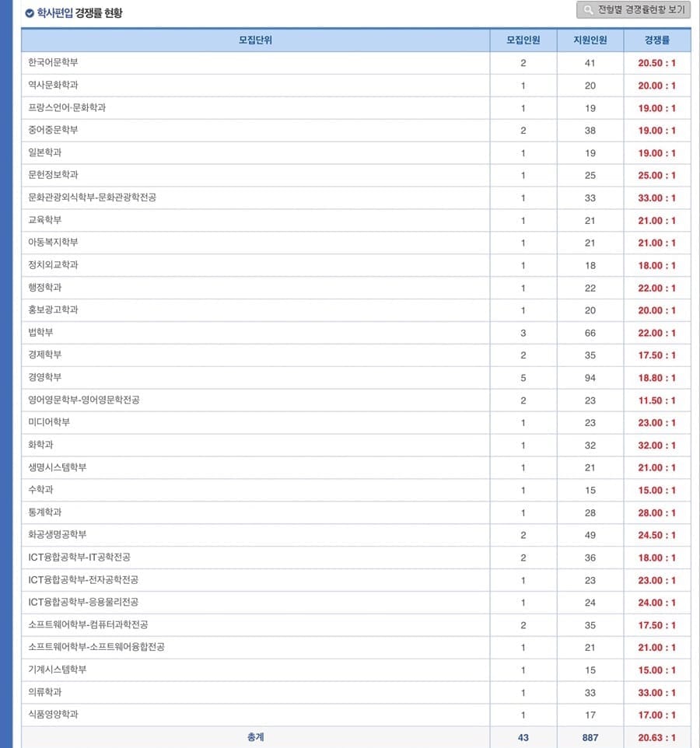This screenshot has height=748, width=700.
Task: Click 33.00 : 1 rate for 문화관광학전공
Action: tap(657, 198)
